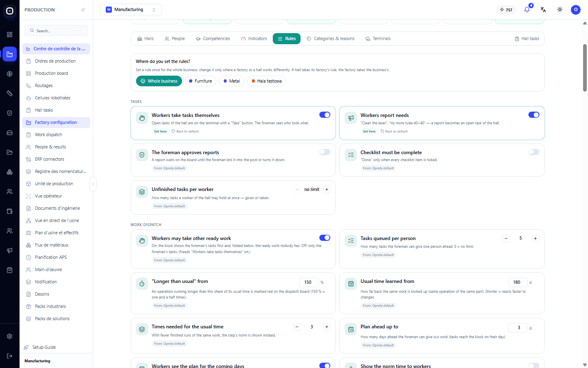Screen dimensions: 588x368
Task: Click the page vertical scrollbar
Action: pos(585,67)
